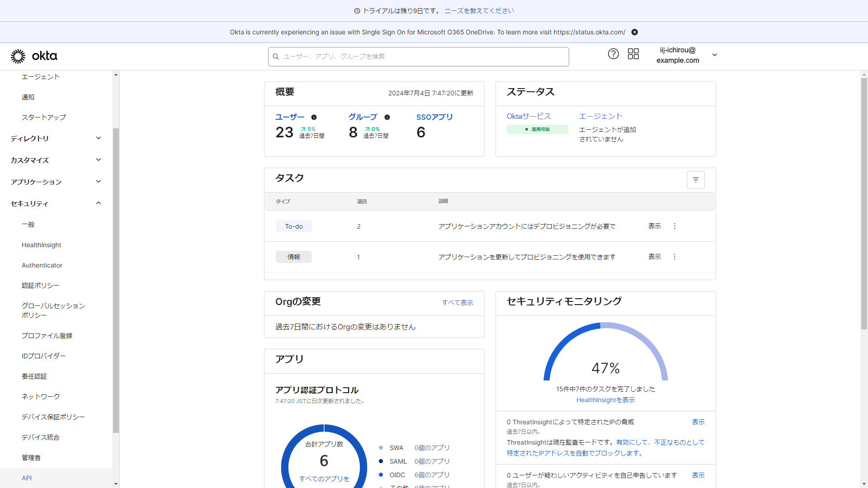
Task: Click the search magnifier icon
Action: [x=276, y=56]
